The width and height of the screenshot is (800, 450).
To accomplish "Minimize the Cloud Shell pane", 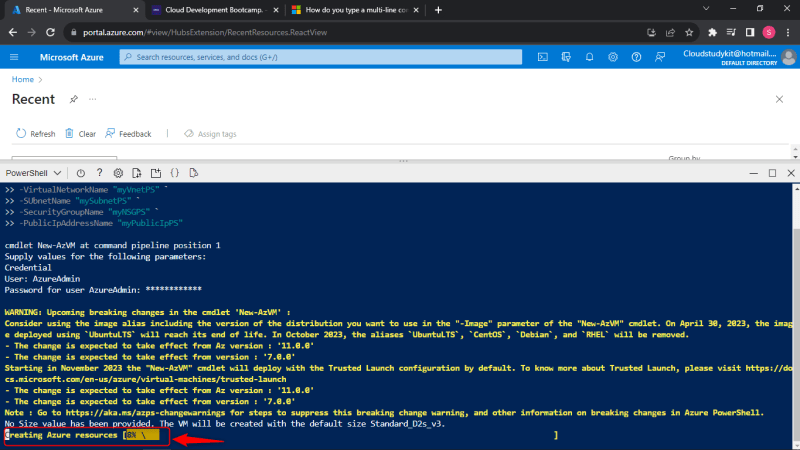I will 754,173.
